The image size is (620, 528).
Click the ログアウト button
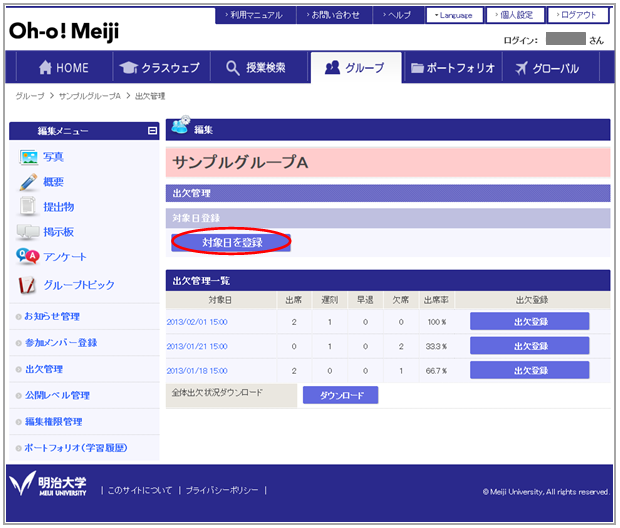578,15
